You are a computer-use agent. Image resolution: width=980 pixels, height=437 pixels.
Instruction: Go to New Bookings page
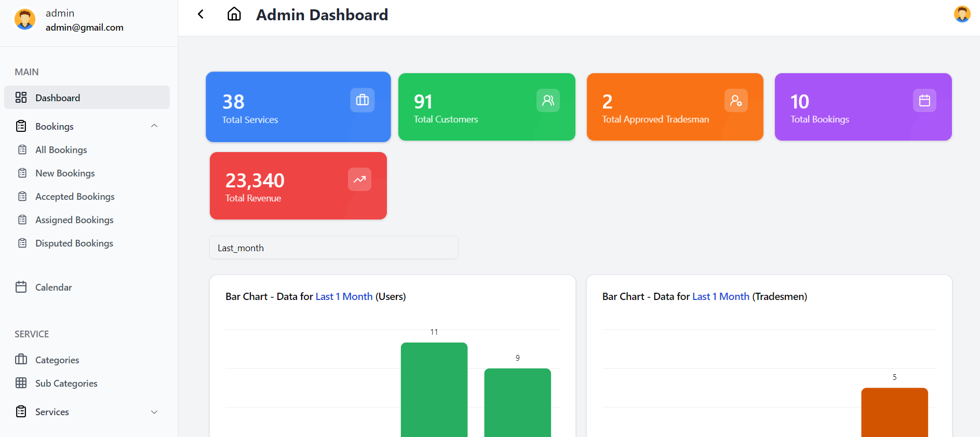[x=65, y=173]
